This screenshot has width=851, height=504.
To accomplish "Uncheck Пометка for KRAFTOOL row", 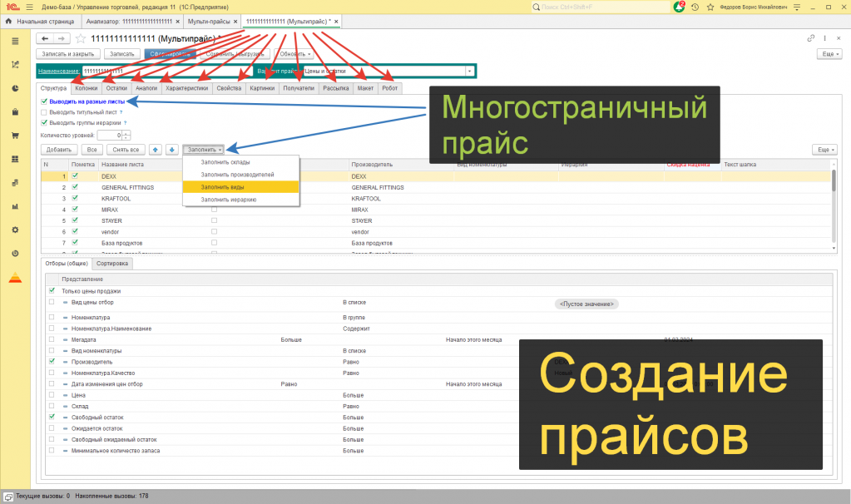I will click(x=75, y=198).
